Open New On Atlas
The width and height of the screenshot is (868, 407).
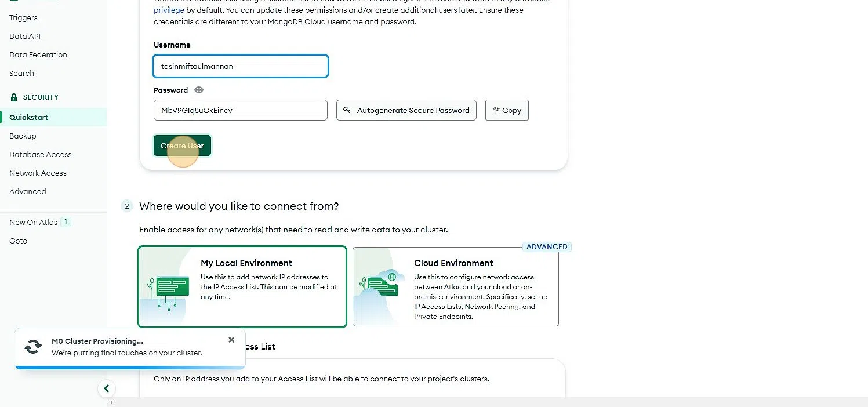[x=33, y=222]
